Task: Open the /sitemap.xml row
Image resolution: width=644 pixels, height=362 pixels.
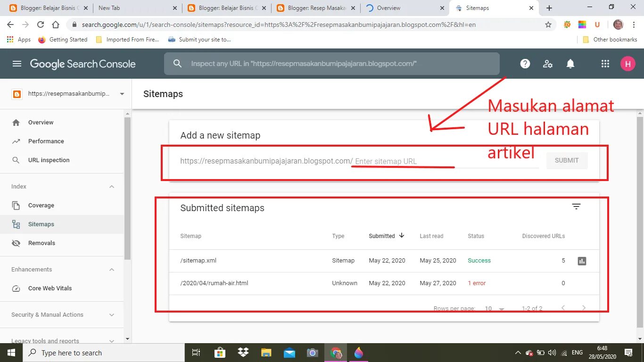Action: [384, 261]
